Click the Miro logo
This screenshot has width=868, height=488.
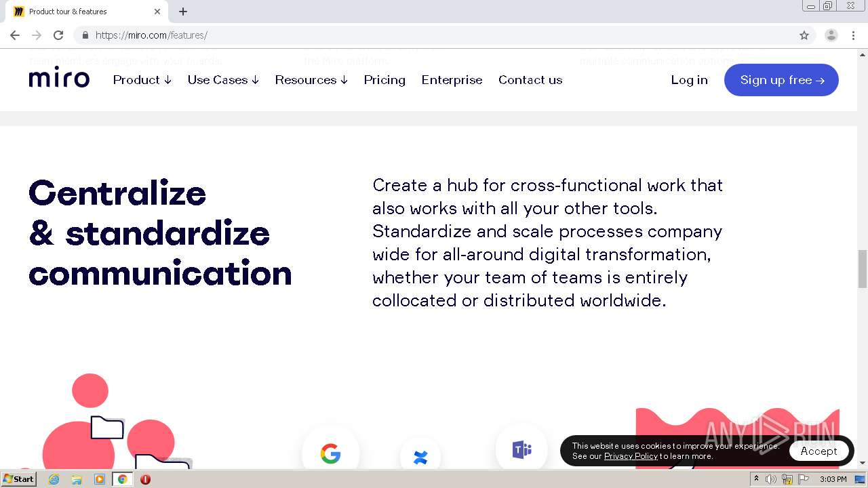coord(59,79)
